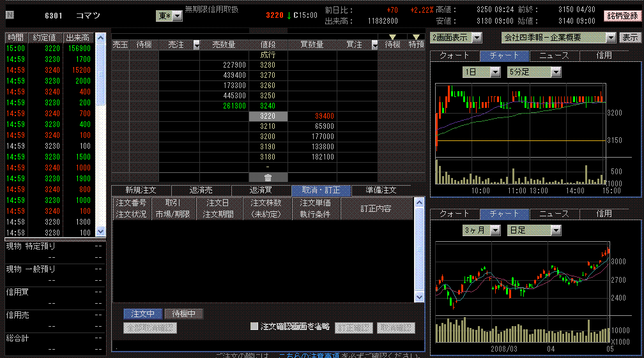Click the 表示 button
644x358 pixels.
[630, 38]
